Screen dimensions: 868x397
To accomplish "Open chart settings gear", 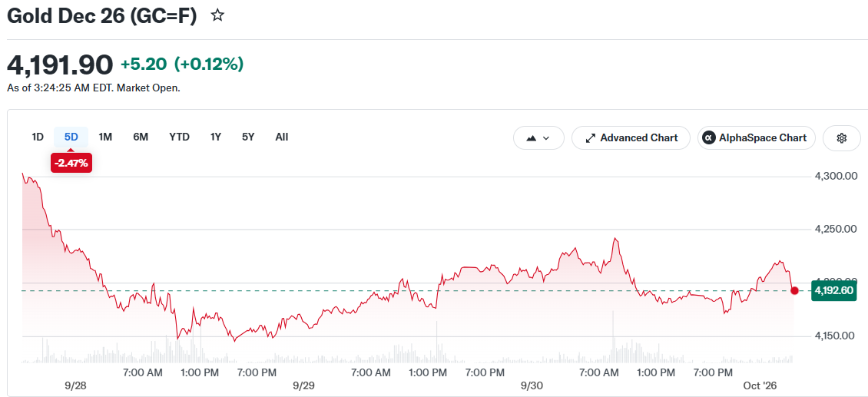I will click(842, 138).
